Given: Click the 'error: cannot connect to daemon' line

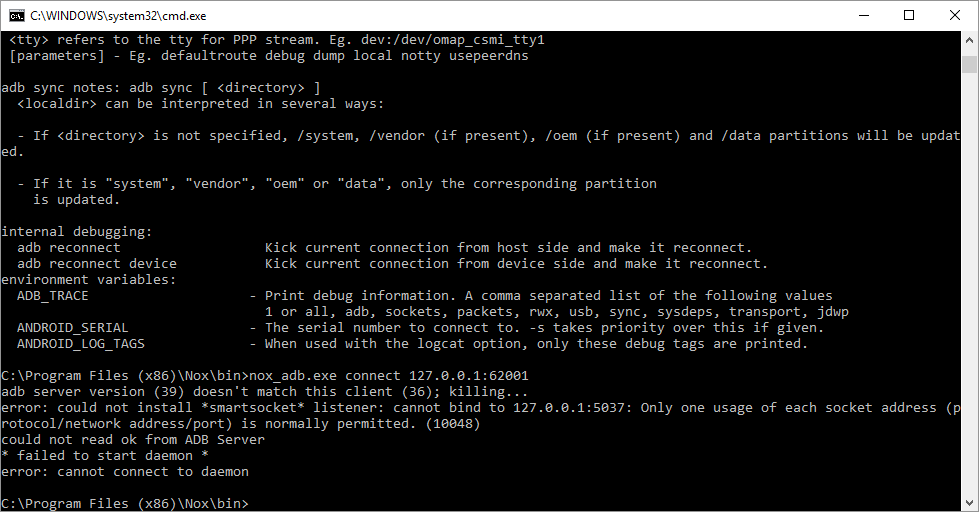Looking at the screenshot, I should [125, 471].
